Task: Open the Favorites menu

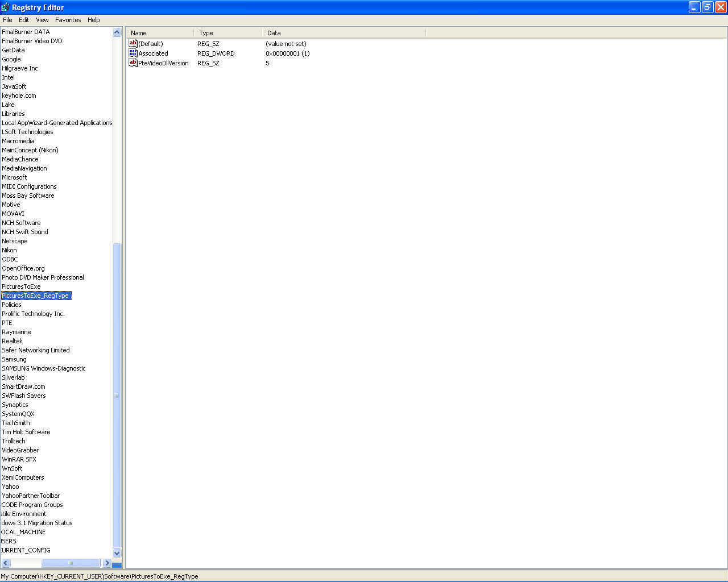Action: 68,20
